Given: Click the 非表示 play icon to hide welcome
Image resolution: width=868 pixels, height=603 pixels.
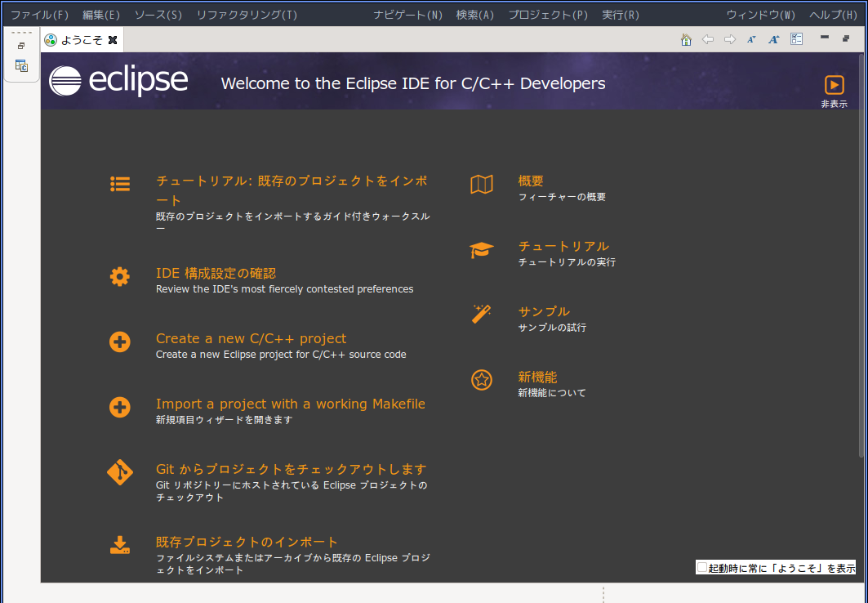Looking at the screenshot, I should 835,85.
